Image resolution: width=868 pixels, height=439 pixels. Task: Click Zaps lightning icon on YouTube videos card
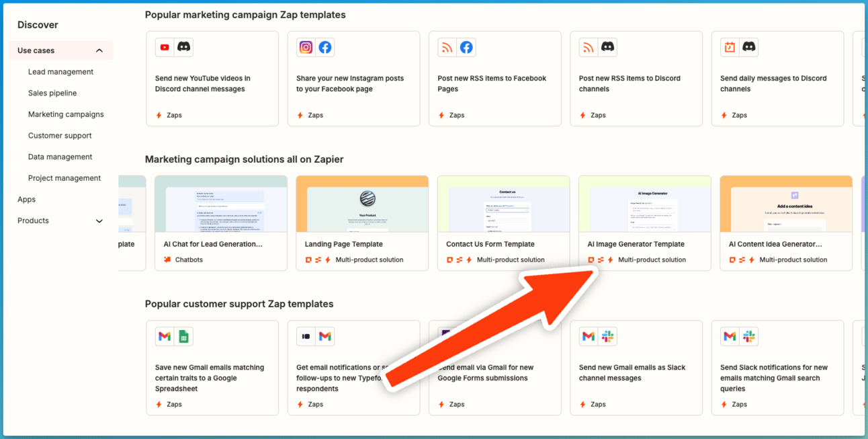coord(159,116)
